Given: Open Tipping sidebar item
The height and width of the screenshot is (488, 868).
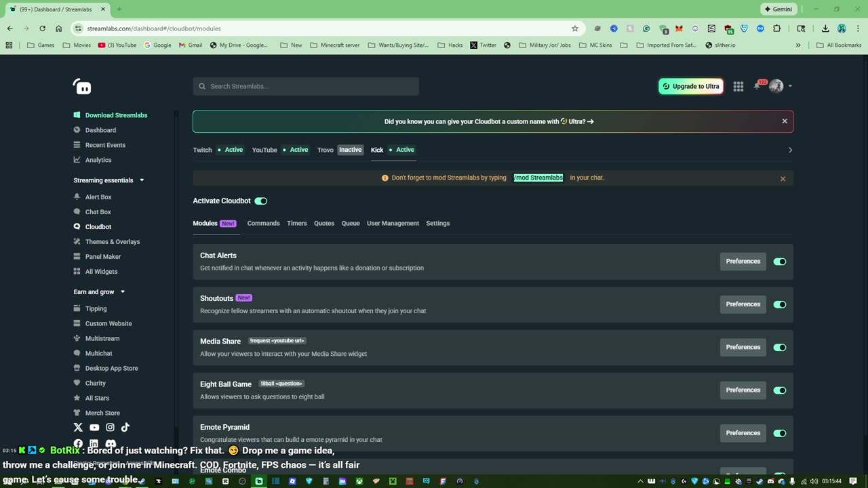Looking at the screenshot, I should (90, 309).
